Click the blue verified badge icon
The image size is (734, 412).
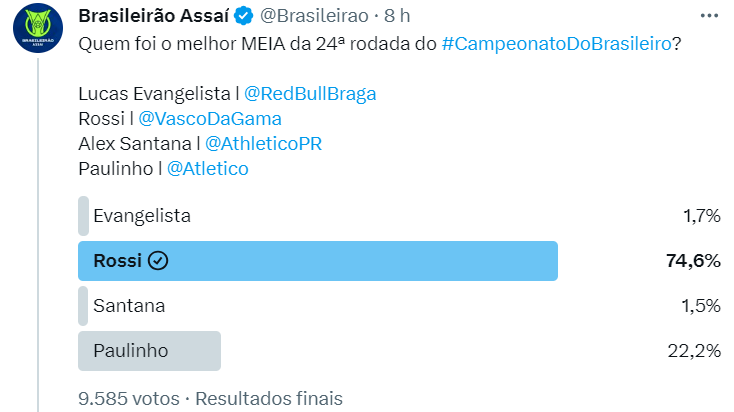click(243, 17)
